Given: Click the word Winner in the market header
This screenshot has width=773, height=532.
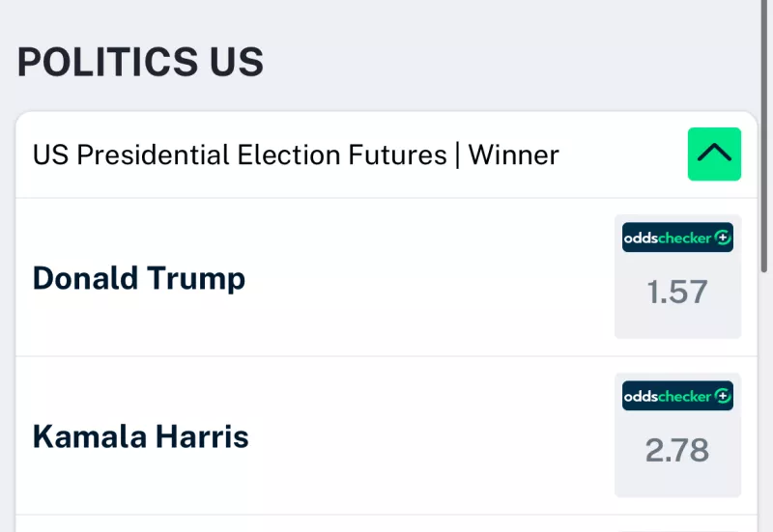Looking at the screenshot, I should pyautogui.click(x=513, y=154).
